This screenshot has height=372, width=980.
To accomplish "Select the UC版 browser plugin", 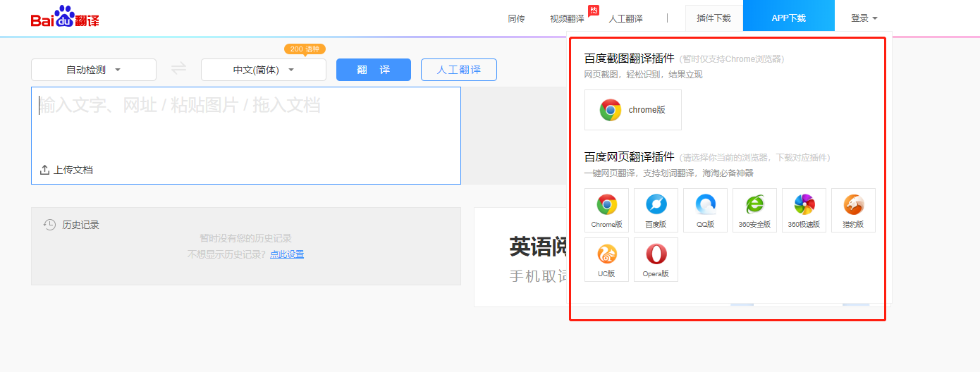I will (606, 259).
